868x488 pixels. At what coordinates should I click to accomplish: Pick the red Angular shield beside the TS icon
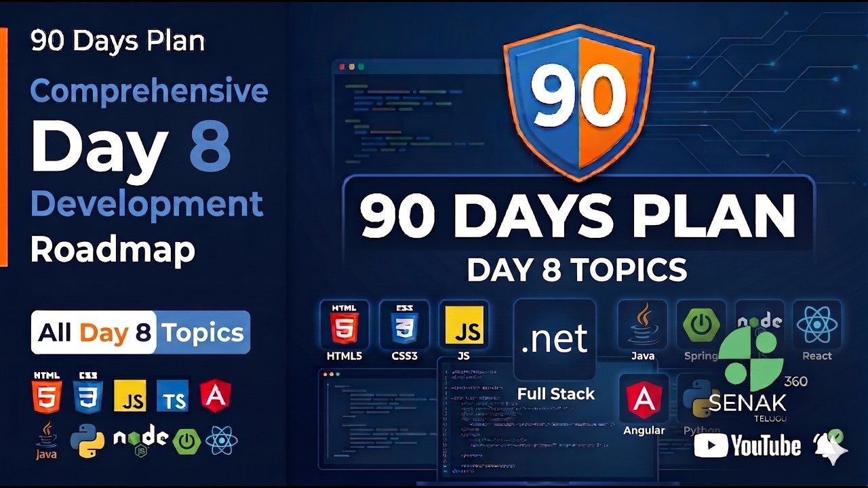[216, 395]
